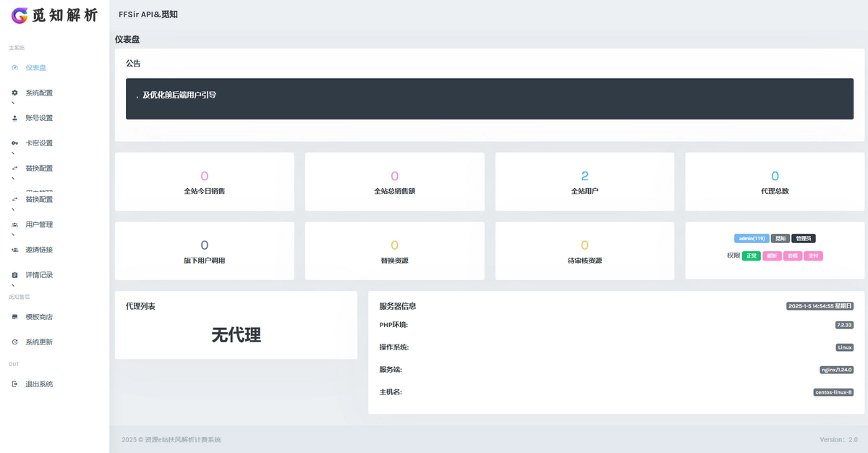The width and height of the screenshot is (868, 453).
Task: Open the 邀请链接 menu item
Action: [39, 250]
